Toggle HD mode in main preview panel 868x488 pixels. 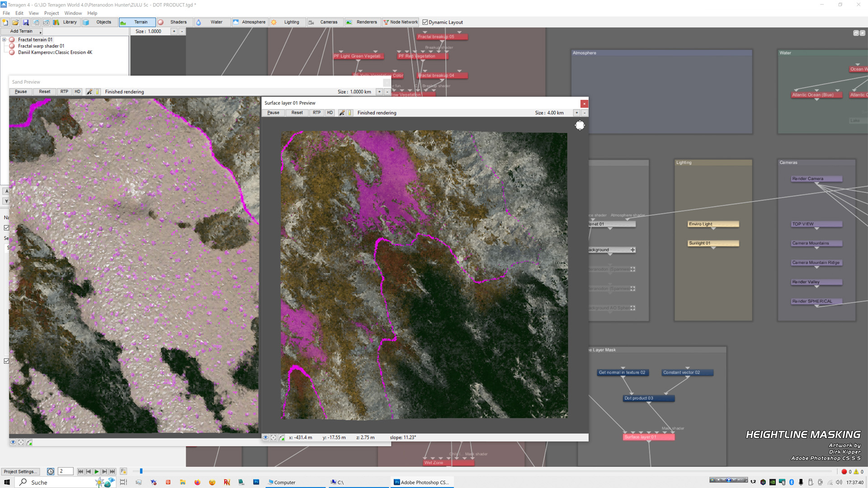(76, 92)
